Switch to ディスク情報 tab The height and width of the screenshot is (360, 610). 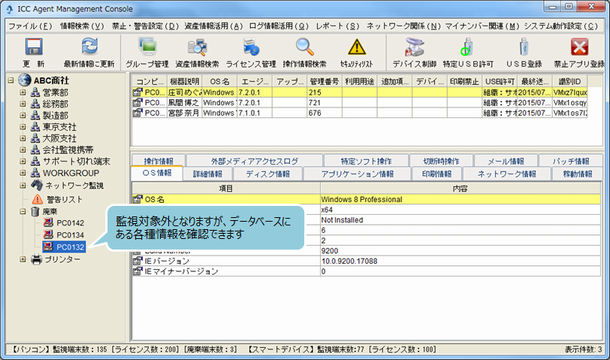point(268,174)
